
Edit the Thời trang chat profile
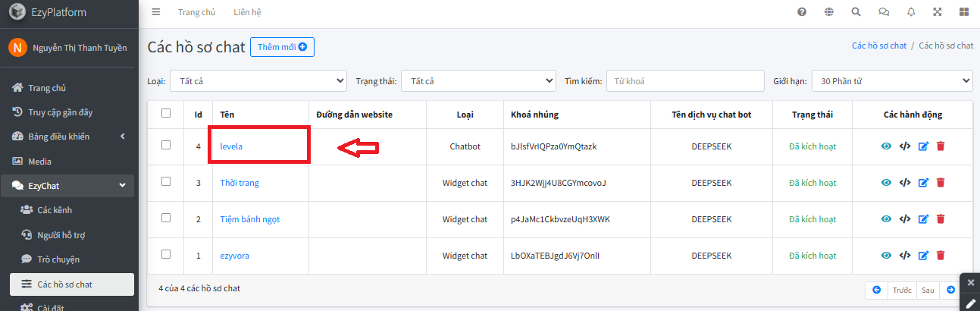click(x=923, y=183)
